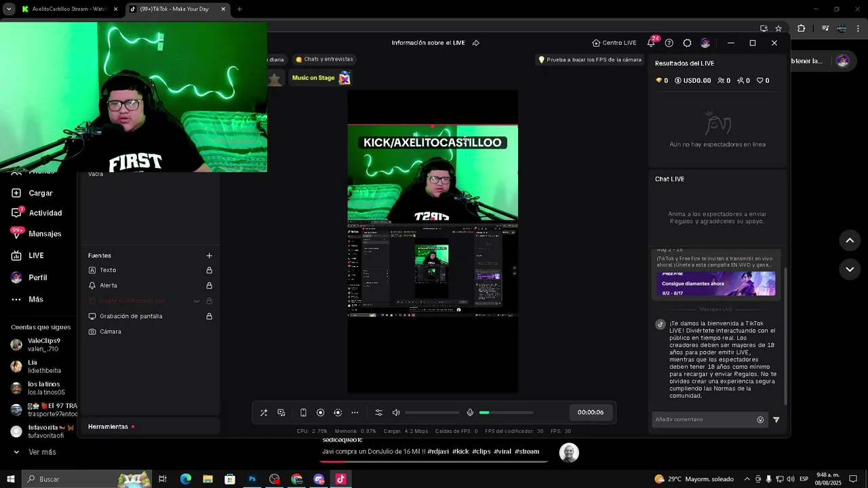
Task: Expand system tray hidden icons chevron
Action: 747,479
